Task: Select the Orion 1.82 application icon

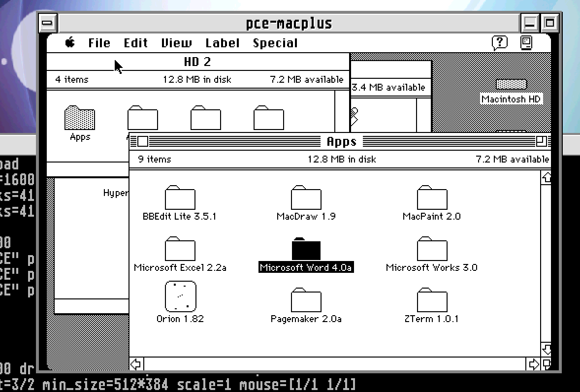Action: click(x=180, y=296)
